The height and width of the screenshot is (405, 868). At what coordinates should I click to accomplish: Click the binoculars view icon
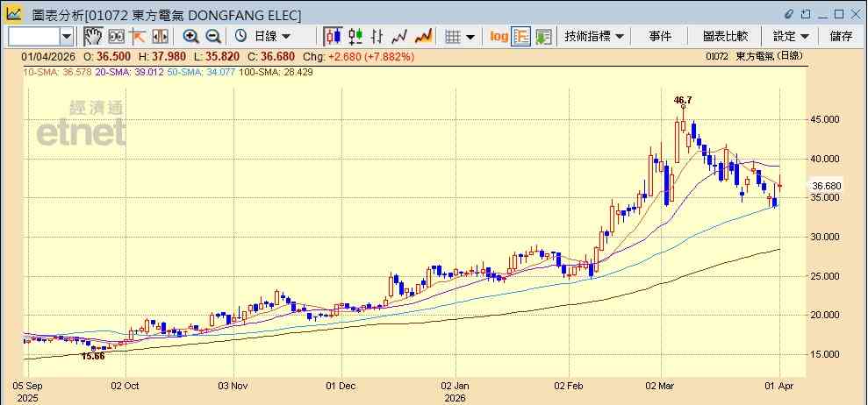point(116,37)
